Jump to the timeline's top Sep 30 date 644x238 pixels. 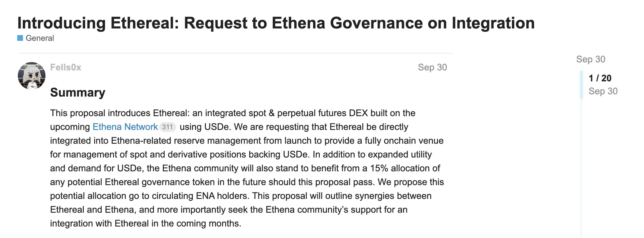coord(590,59)
